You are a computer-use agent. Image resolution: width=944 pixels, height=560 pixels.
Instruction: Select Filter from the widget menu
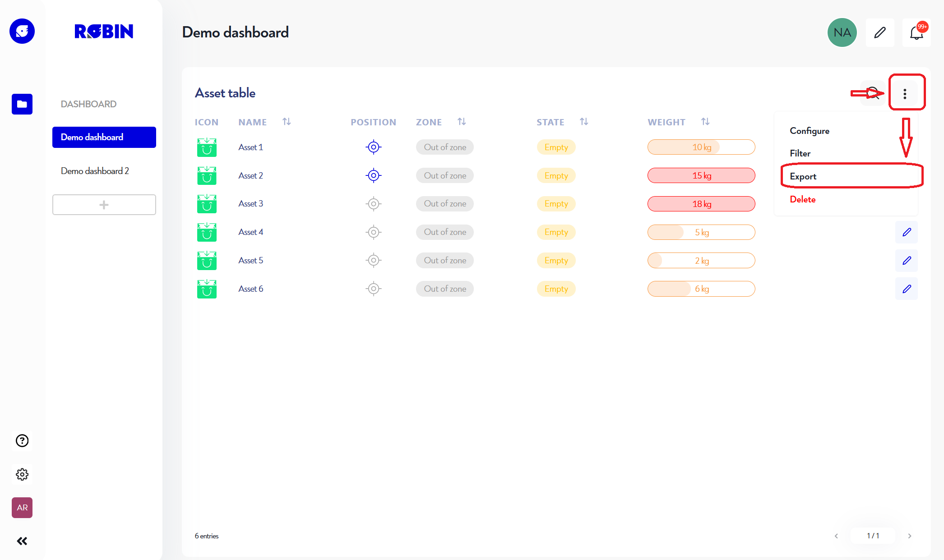800,153
